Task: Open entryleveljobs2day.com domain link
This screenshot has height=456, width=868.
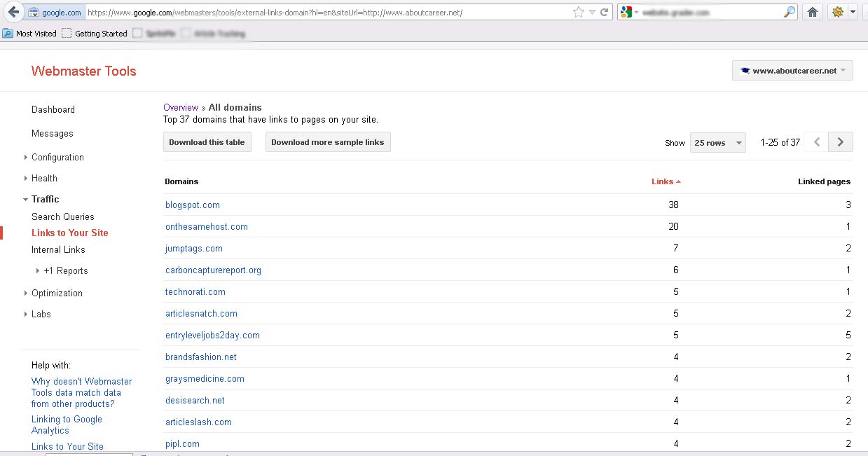Action: click(212, 335)
